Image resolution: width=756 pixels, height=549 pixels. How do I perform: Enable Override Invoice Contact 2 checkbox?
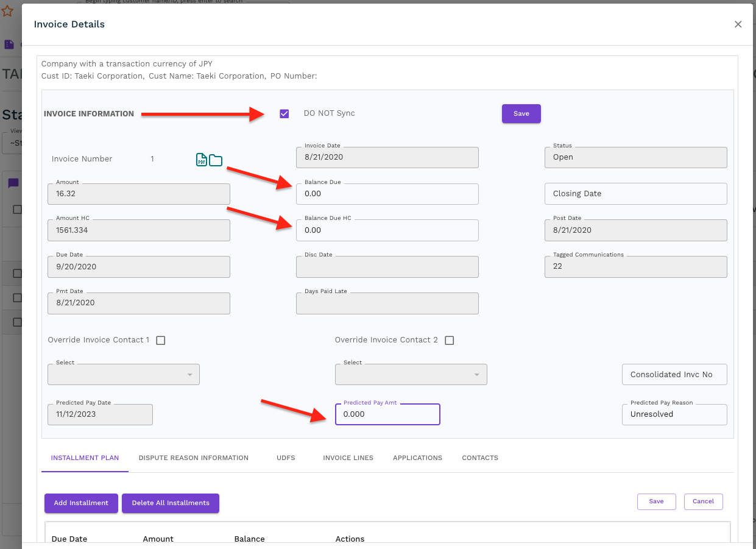(x=450, y=341)
